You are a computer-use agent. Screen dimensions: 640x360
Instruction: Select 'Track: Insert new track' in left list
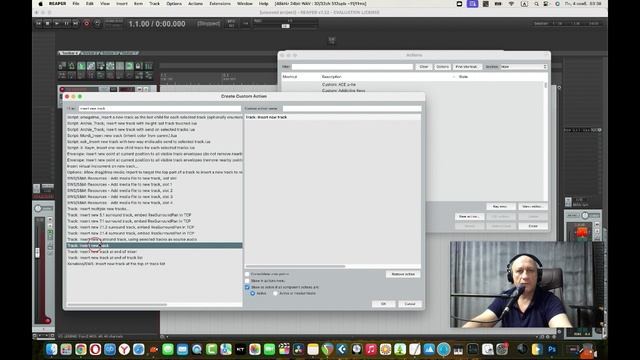154,246
